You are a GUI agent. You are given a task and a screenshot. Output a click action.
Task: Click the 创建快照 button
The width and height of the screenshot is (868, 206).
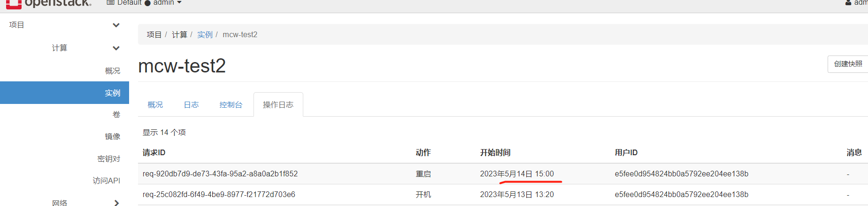[x=847, y=64]
